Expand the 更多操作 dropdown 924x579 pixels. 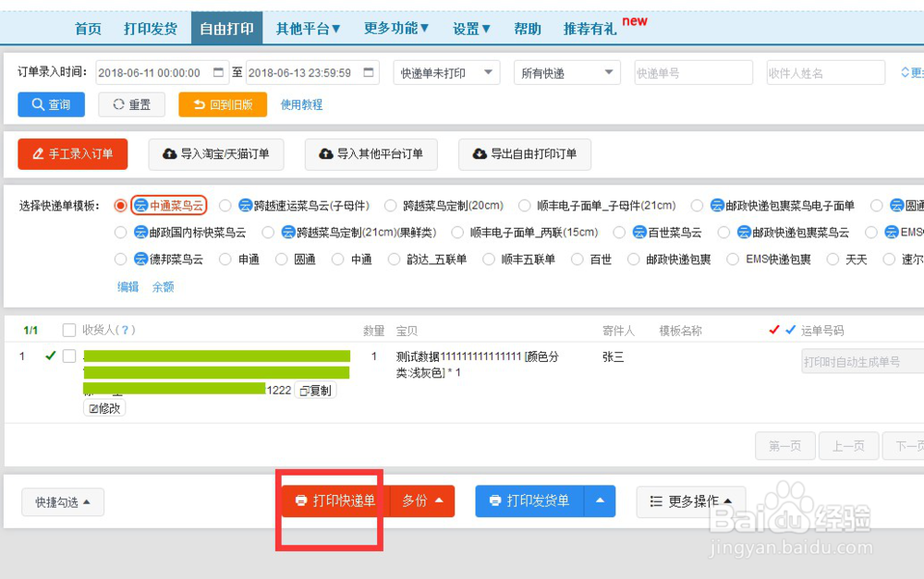point(691,501)
